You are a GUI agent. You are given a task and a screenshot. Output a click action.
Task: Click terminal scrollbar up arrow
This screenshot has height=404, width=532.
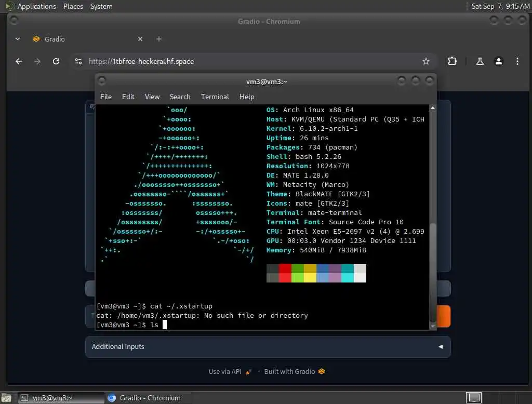point(433,108)
